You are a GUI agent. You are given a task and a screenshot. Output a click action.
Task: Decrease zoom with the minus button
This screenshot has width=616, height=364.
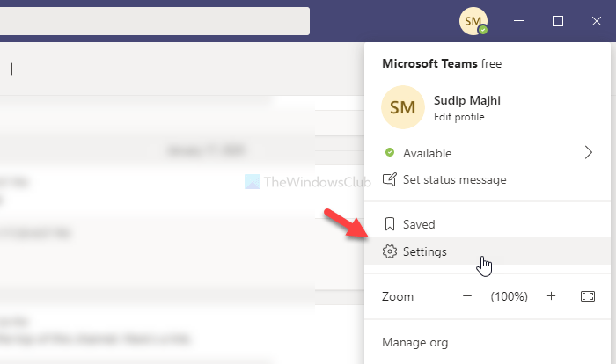click(467, 296)
